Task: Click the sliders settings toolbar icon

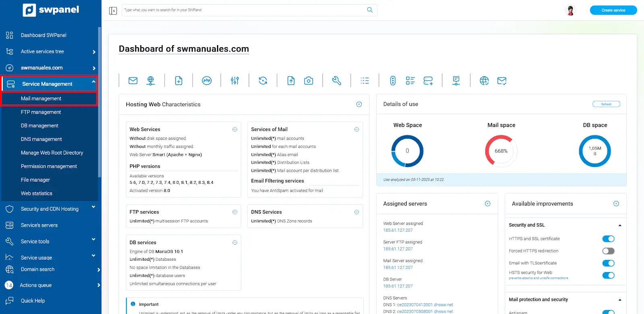Action: [235, 81]
